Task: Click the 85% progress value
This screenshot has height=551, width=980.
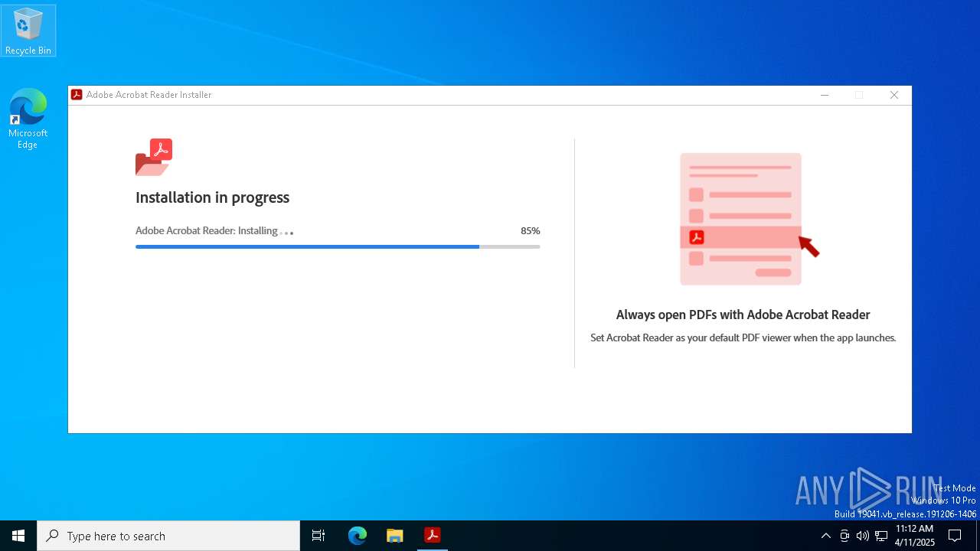Action: tap(530, 230)
